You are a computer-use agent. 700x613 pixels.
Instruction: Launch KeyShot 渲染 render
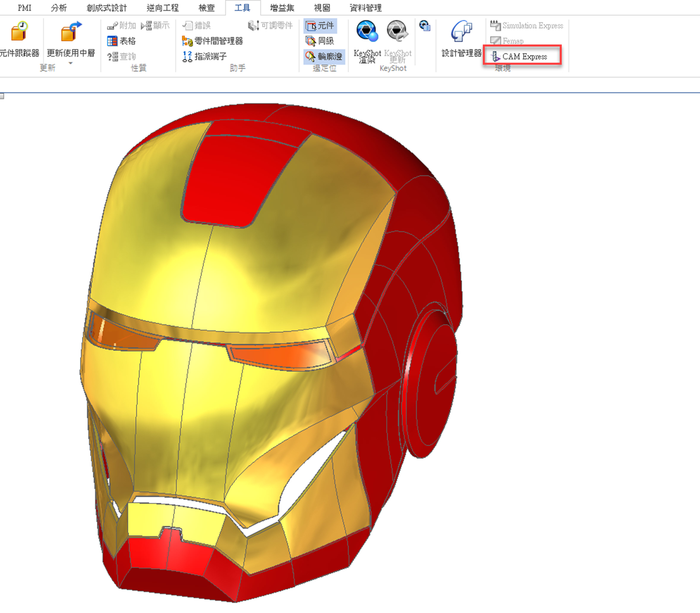(367, 42)
